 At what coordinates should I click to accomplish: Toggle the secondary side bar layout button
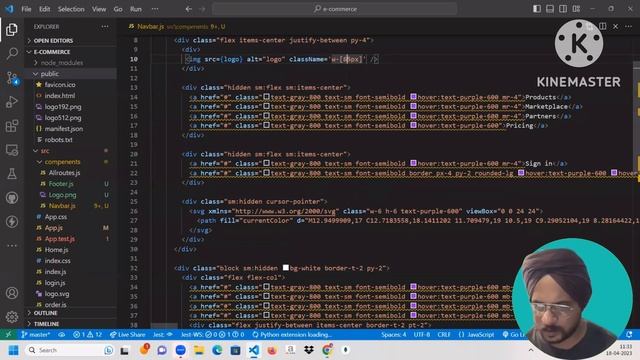click(x=563, y=9)
